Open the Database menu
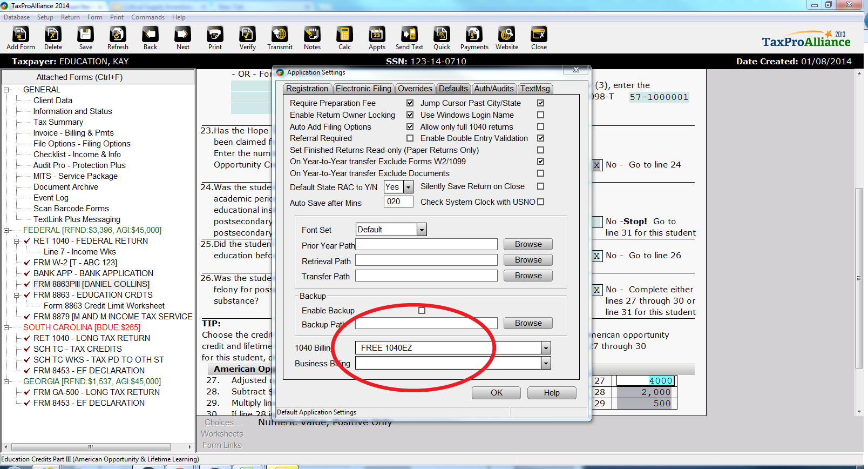This screenshot has height=469, width=868. point(17,17)
